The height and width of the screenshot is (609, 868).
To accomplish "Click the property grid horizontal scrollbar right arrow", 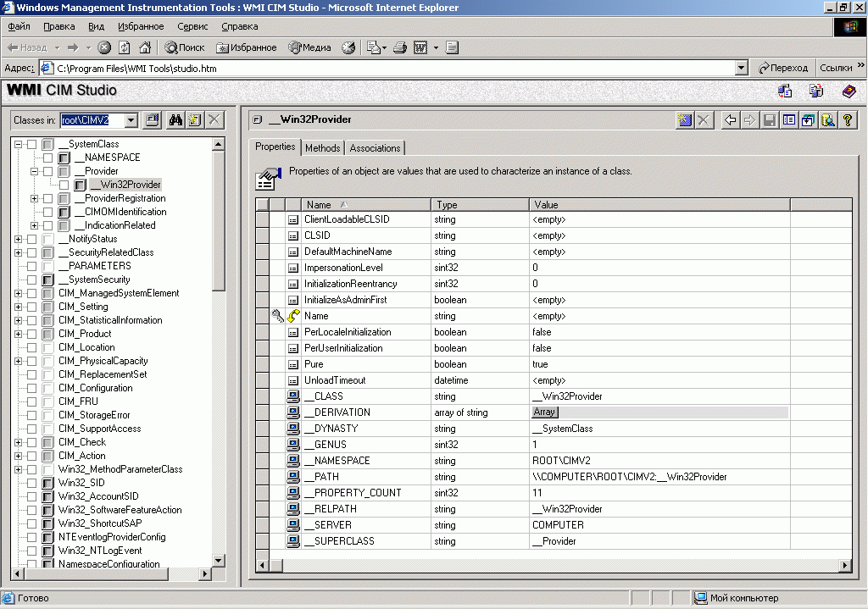I will (845, 565).
